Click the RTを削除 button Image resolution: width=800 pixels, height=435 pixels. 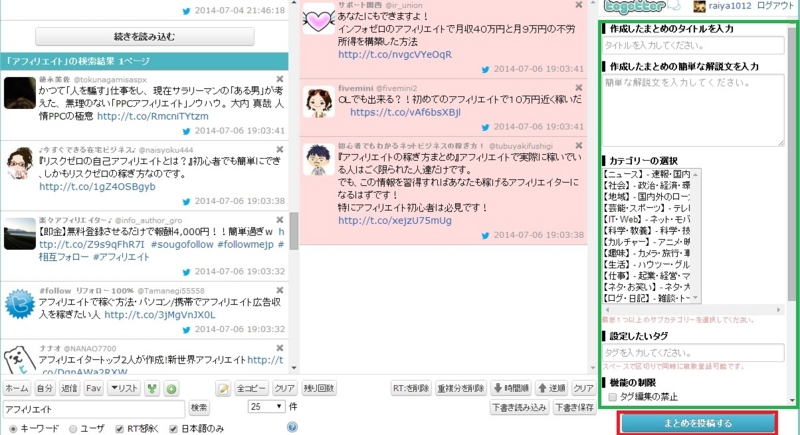click(411, 389)
